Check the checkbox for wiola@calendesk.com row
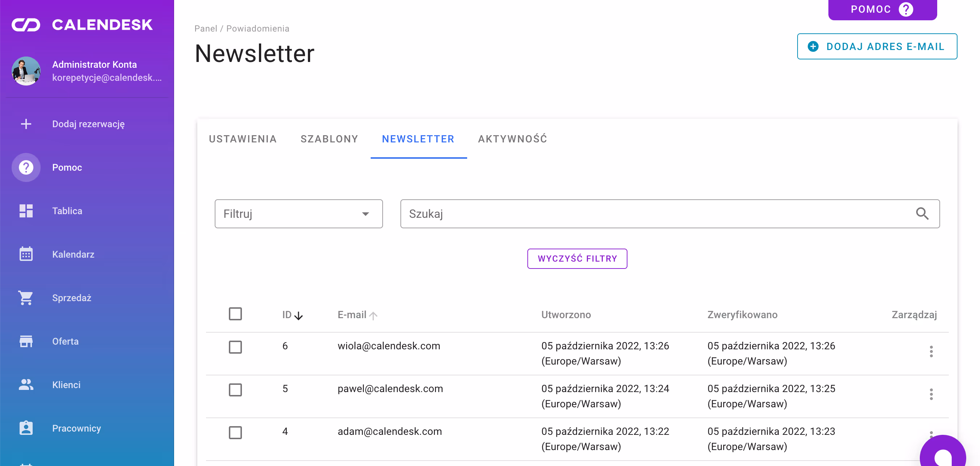Viewport: 980px width, 466px height. click(235, 347)
